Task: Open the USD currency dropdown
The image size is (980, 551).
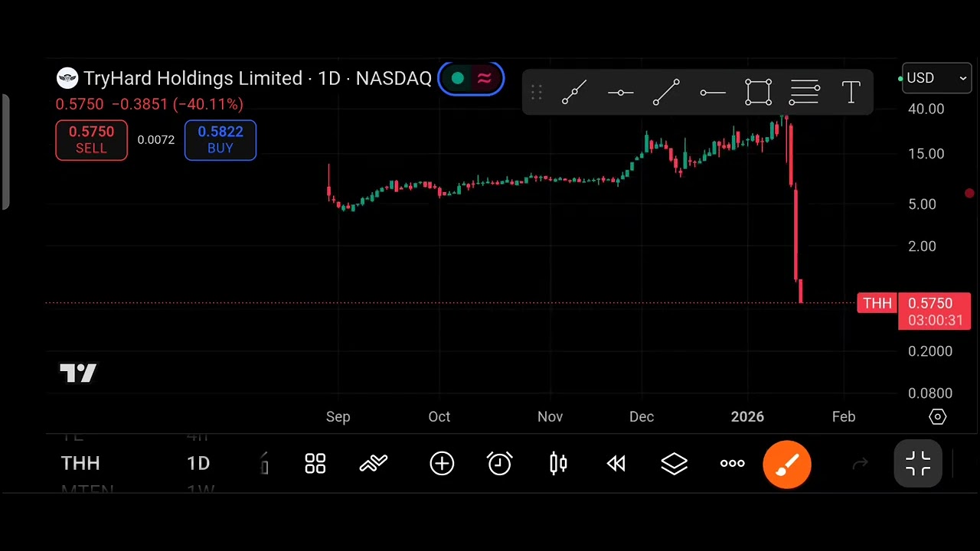Action: pyautogui.click(x=936, y=78)
